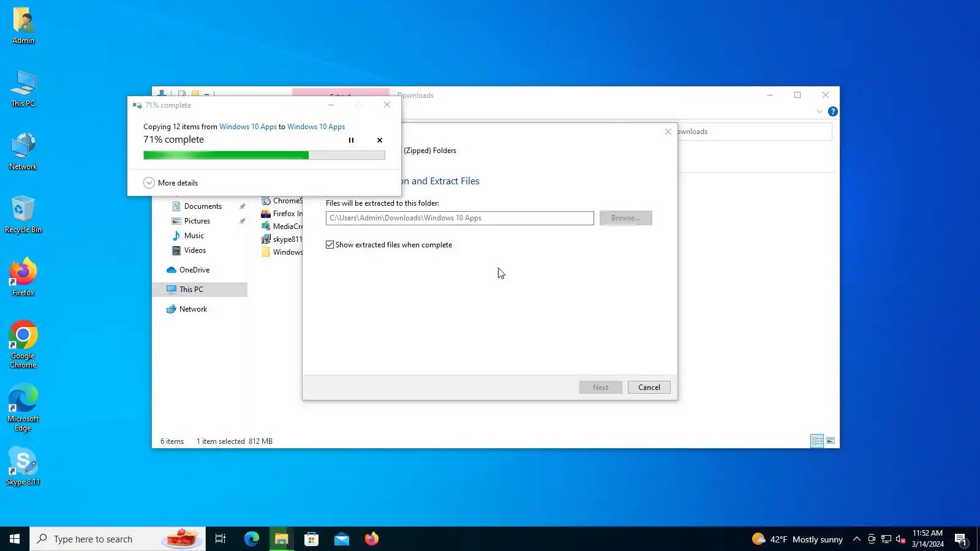Pause the file copy operation
This screenshot has height=551, width=980.
(351, 140)
